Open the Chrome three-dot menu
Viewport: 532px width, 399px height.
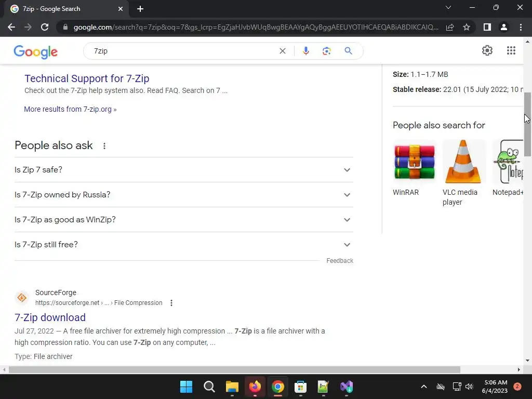pyautogui.click(x=521, y=27)
